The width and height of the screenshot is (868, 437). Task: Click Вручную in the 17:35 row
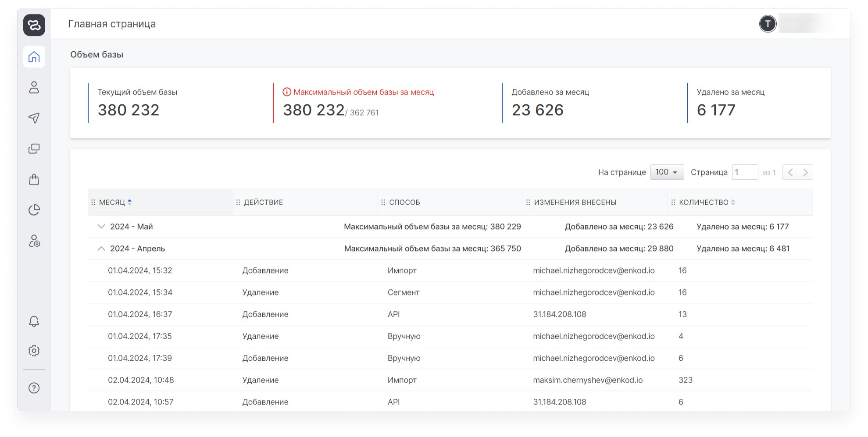[x=404, y=336]
